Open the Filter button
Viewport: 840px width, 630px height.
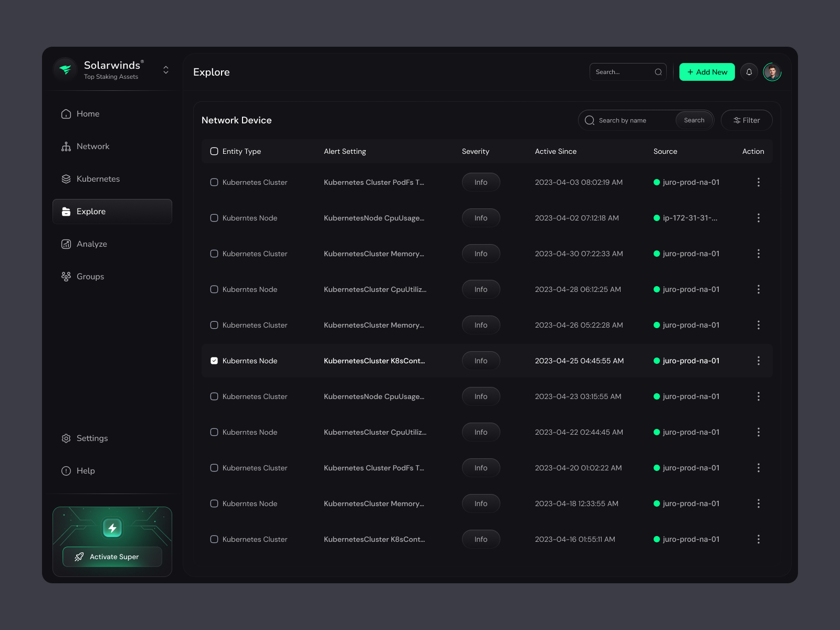(747, 120)
